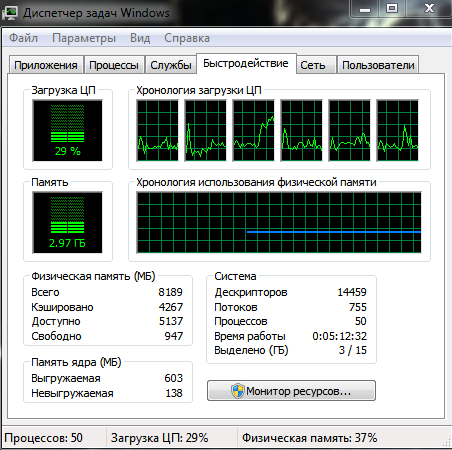452x450 pixels.
Task: Click the memory 2.97 ГБ gauge
Action: pyautogui.click(x=68, y=223)
